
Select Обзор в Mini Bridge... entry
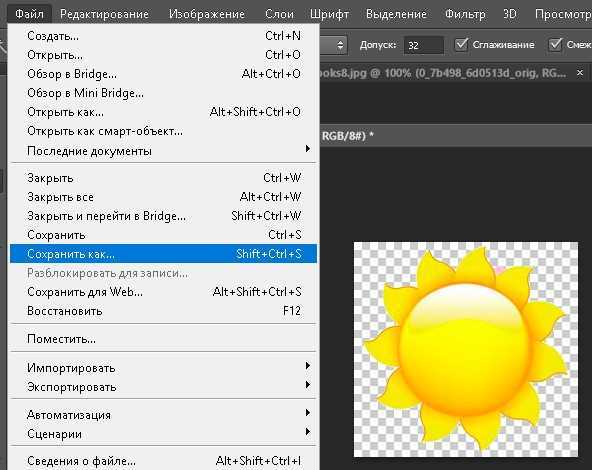pos(163,93)
